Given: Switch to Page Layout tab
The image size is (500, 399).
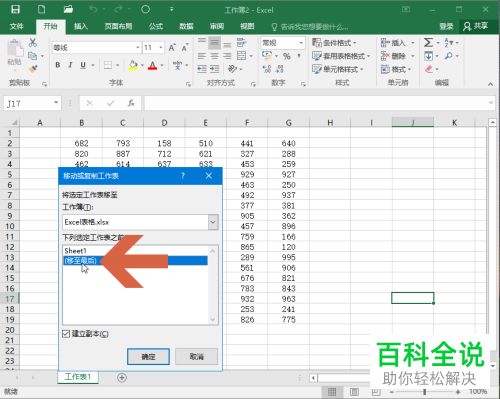Looking at the screenshot, I should tap(118, 26).
